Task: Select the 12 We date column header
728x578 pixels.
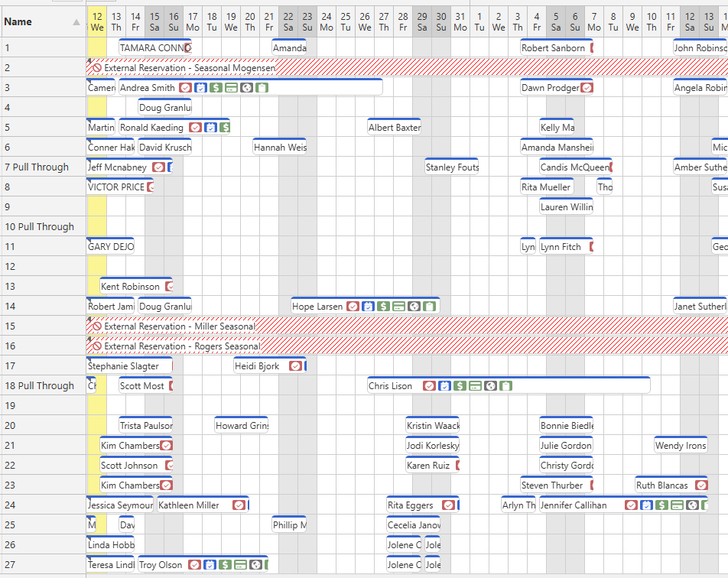Action: click(97, 22)
